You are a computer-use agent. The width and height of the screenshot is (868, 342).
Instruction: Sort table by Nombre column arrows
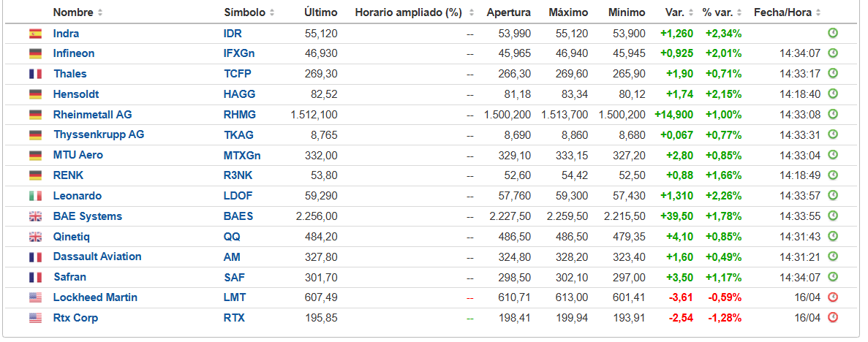pyautogui.click(x=99, y=12)
